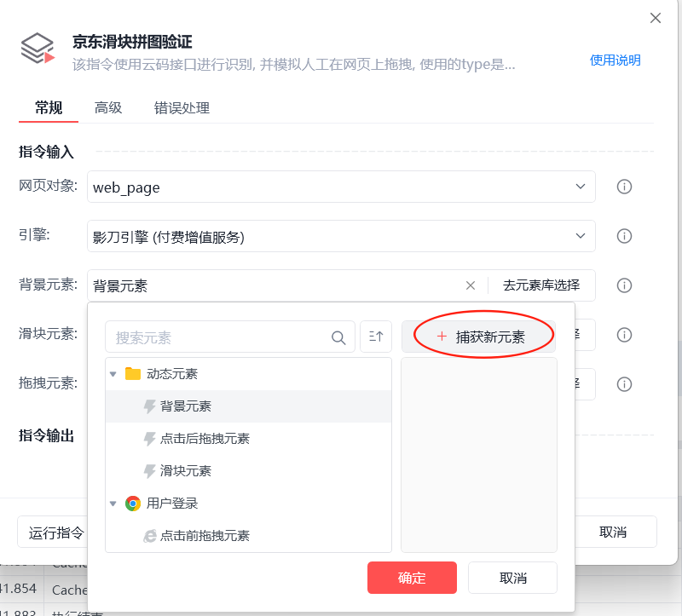Click the plus icon in 捕获新元素
The image size is (682, 616).
click(x=442, y=336)
